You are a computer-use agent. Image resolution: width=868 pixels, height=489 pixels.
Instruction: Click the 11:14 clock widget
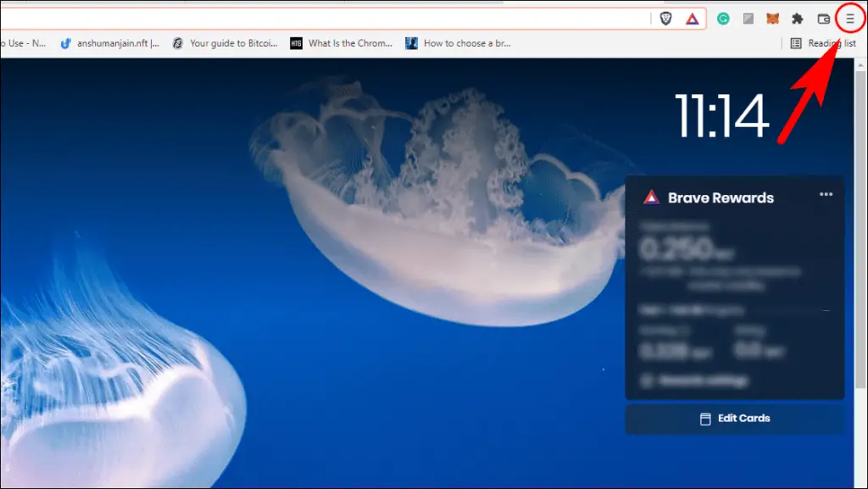[722, 115]
